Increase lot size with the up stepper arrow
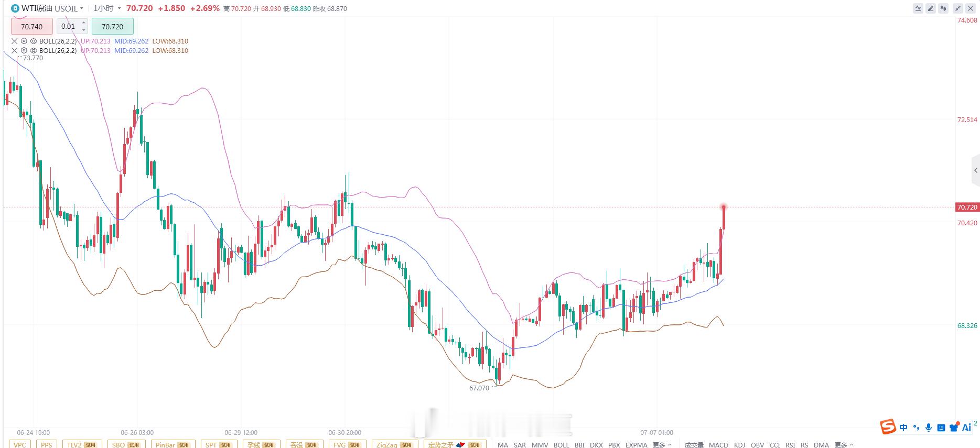Viewport: 980px width, 448px height. (84, 23)
